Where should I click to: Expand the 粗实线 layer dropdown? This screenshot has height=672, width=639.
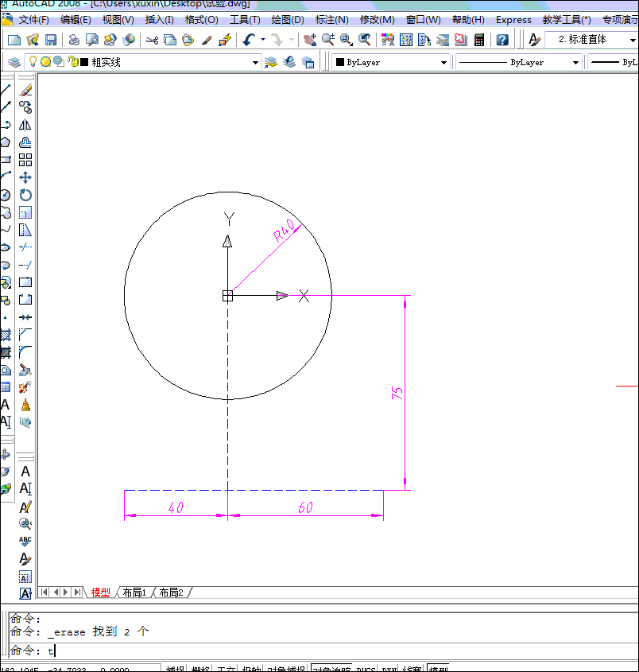[x=255, y=63]
